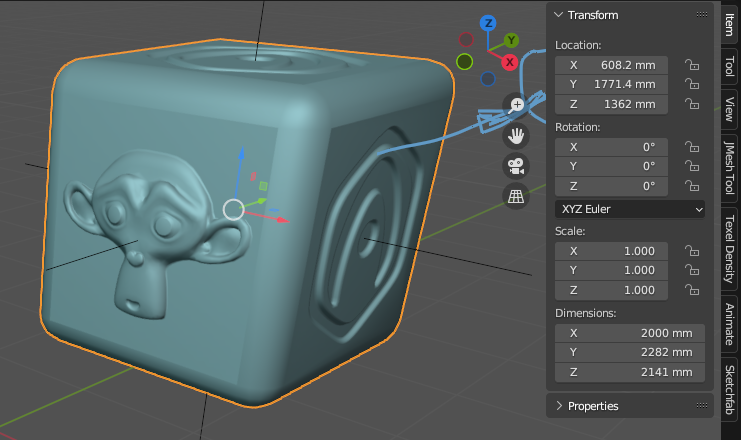Click the monkey head relief on the cube
741x440 pixels.
pos(156,234)
